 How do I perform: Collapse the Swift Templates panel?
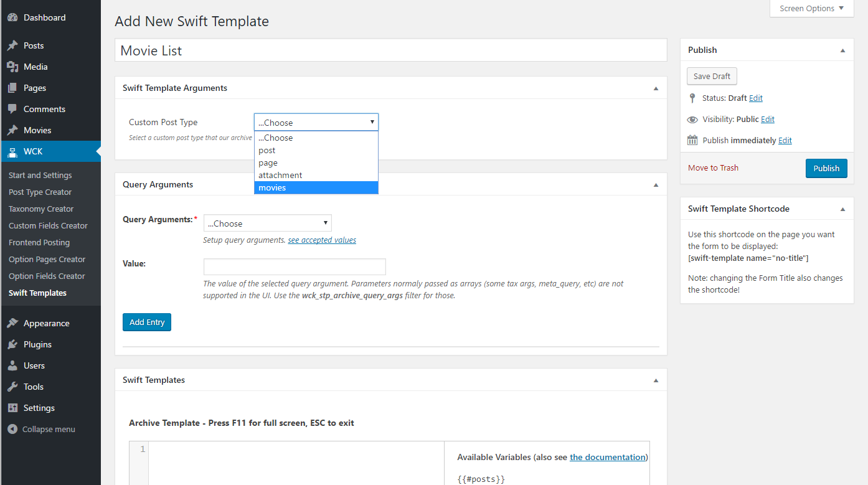click(x=656, y=380)
